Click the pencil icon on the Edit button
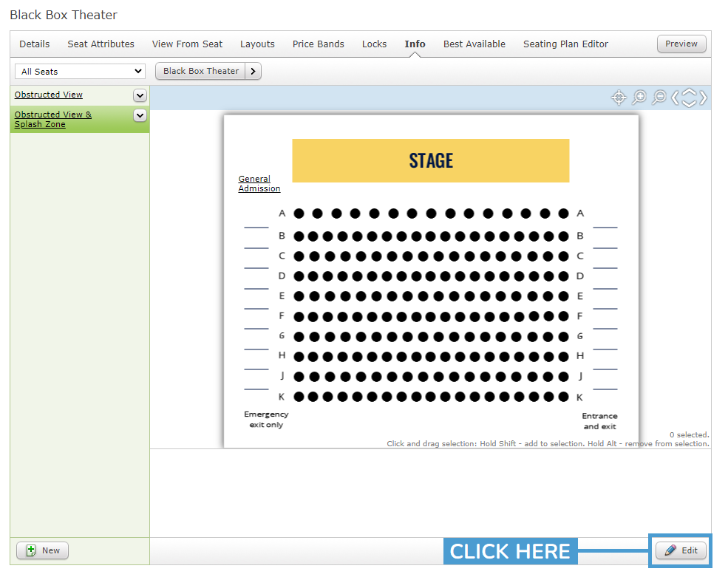The height and width of the screenshot is (577, 728). pos(670,550)
